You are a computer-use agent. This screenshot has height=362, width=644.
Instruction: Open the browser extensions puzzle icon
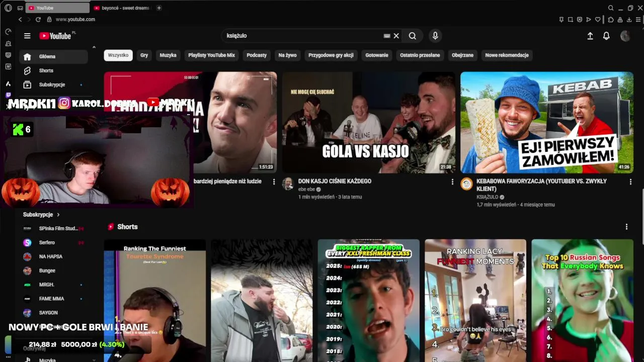(611, 20)
